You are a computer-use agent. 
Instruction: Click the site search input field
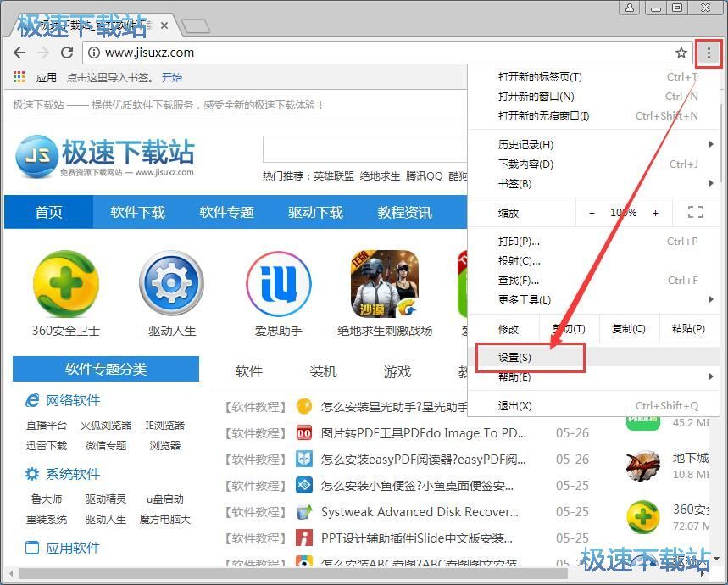pos(365,148)
